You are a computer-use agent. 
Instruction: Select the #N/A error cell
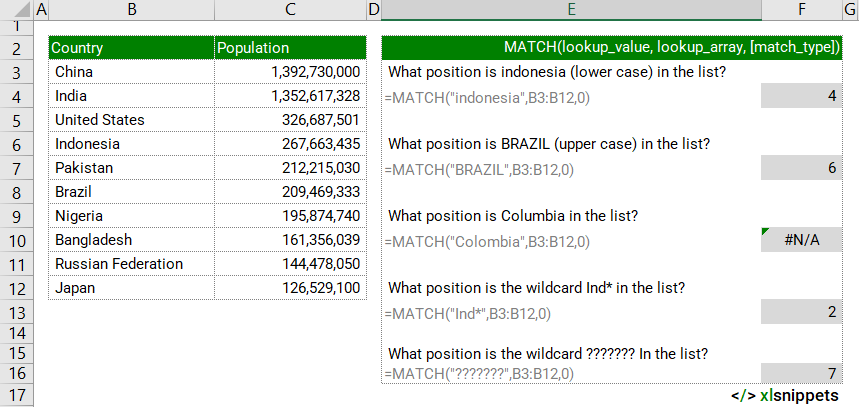pos(801,240)
